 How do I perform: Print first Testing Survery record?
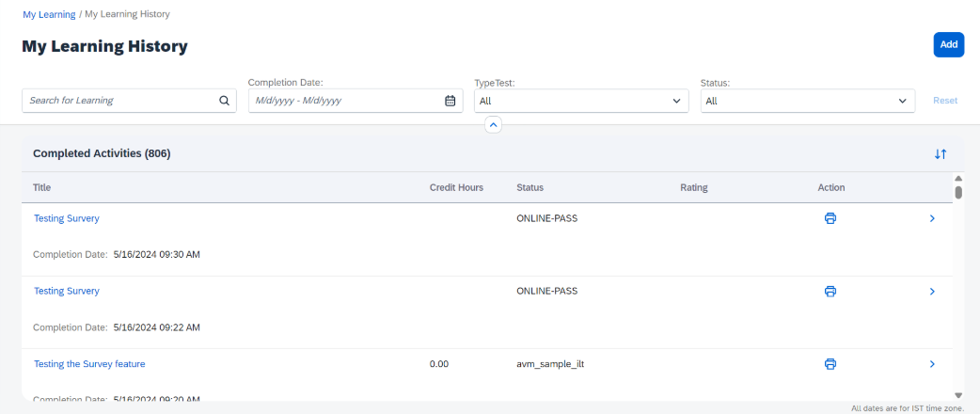pos(830,218)
